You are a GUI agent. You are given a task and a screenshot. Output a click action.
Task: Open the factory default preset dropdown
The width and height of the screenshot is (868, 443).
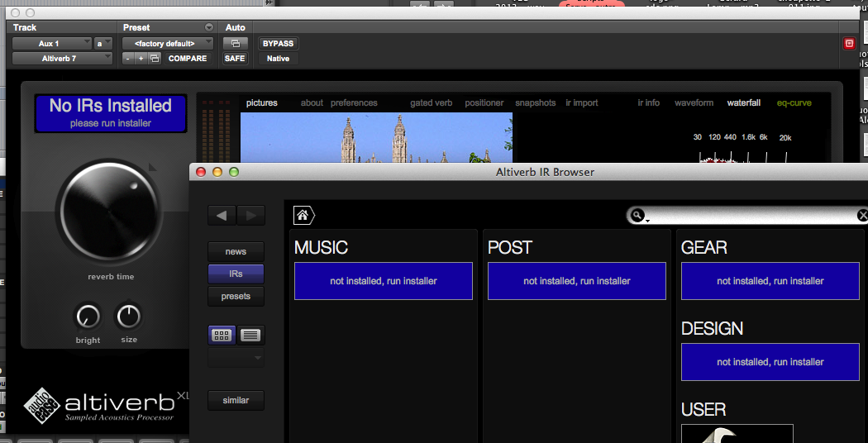168,44
